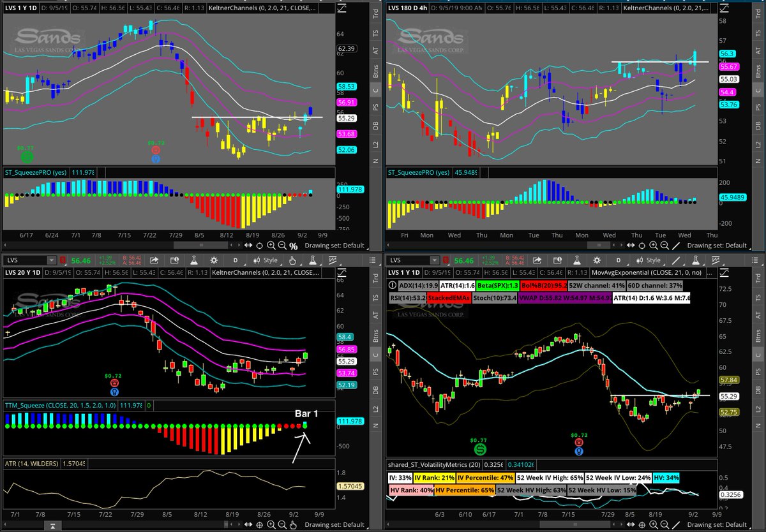Open symbol dropdown in bottom-left chart
This screenshot has height=532, width=766.
(x=51, y=260)
